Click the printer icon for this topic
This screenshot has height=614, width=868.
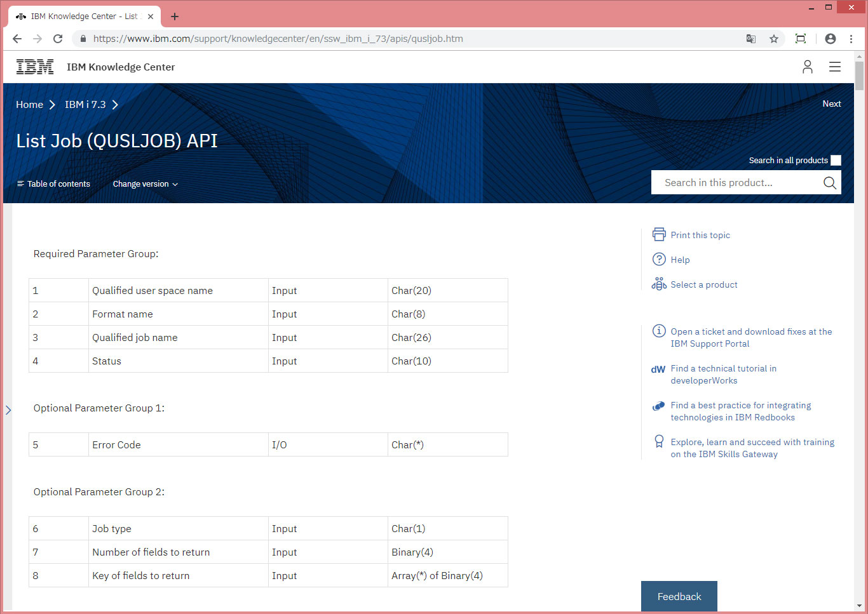659,234
